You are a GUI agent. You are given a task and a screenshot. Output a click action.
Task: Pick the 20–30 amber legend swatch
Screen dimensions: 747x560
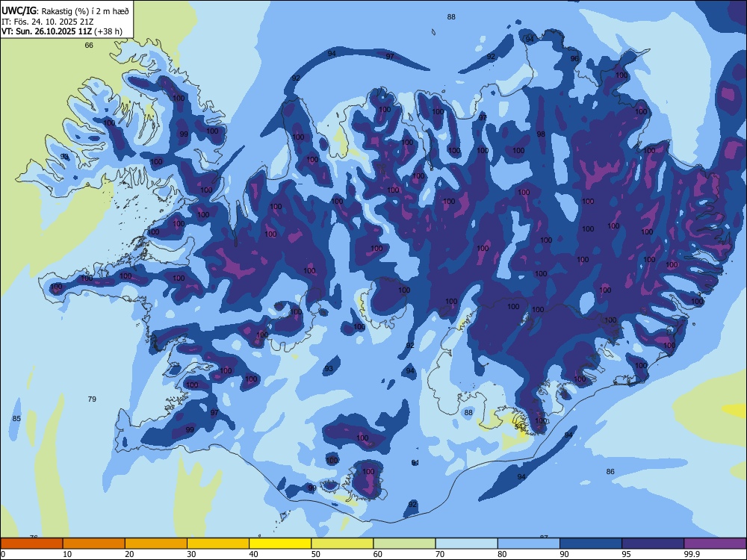click(156, 544)
